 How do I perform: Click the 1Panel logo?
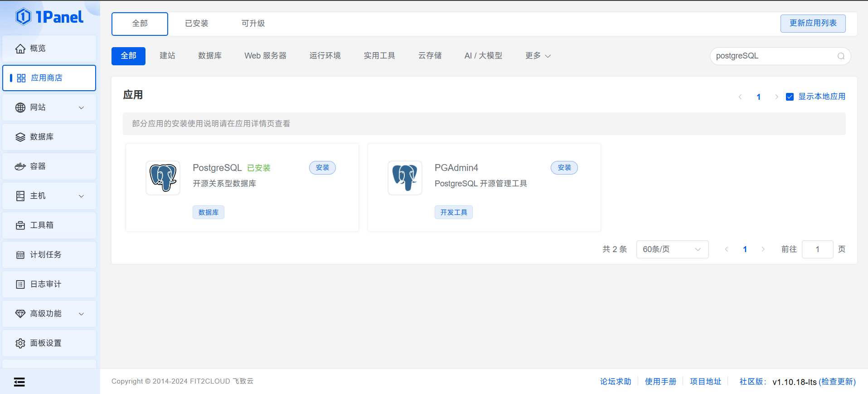(49, 17)
